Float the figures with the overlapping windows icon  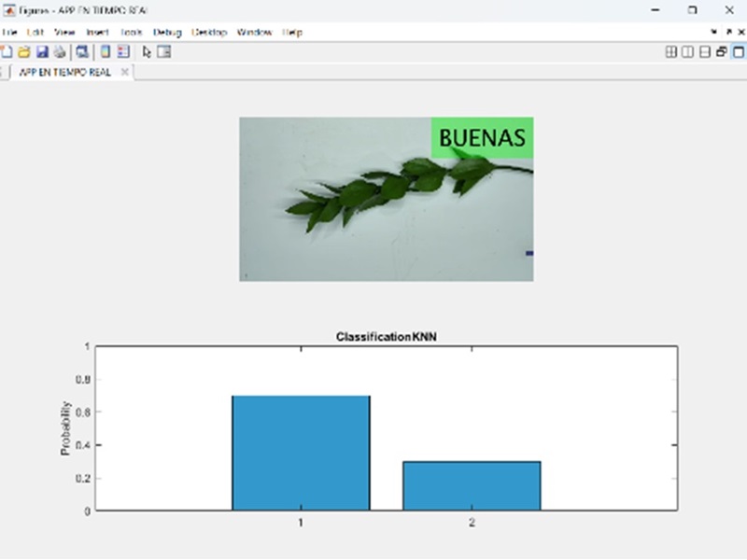coord(721,52)
